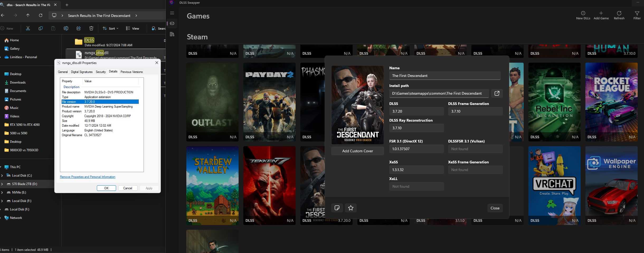
Task: Click New DLLs in DLSS Swapper toolbar
Action: [583, 15]
